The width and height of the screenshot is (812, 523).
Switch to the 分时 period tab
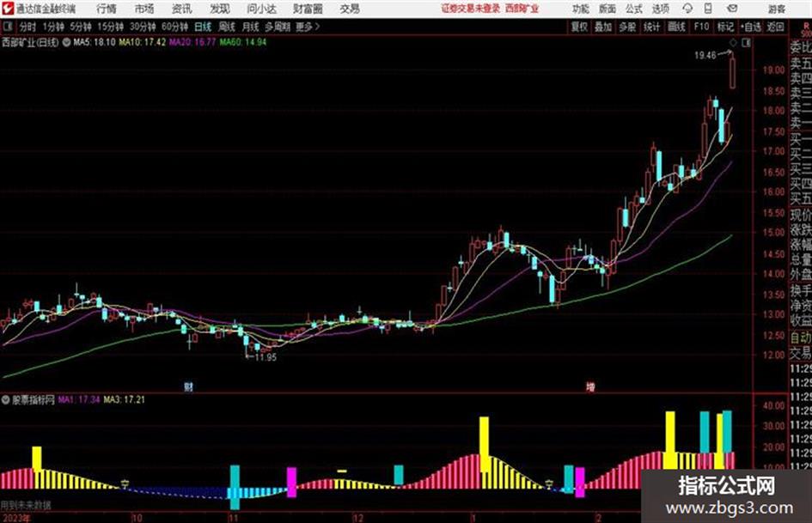pyautogui.click(x=27, y=27)
